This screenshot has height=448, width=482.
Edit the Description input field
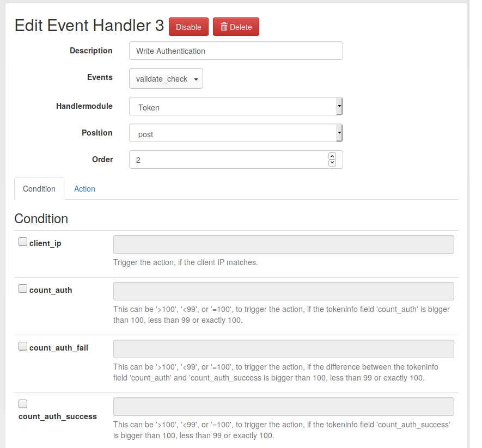coord(236,51)
